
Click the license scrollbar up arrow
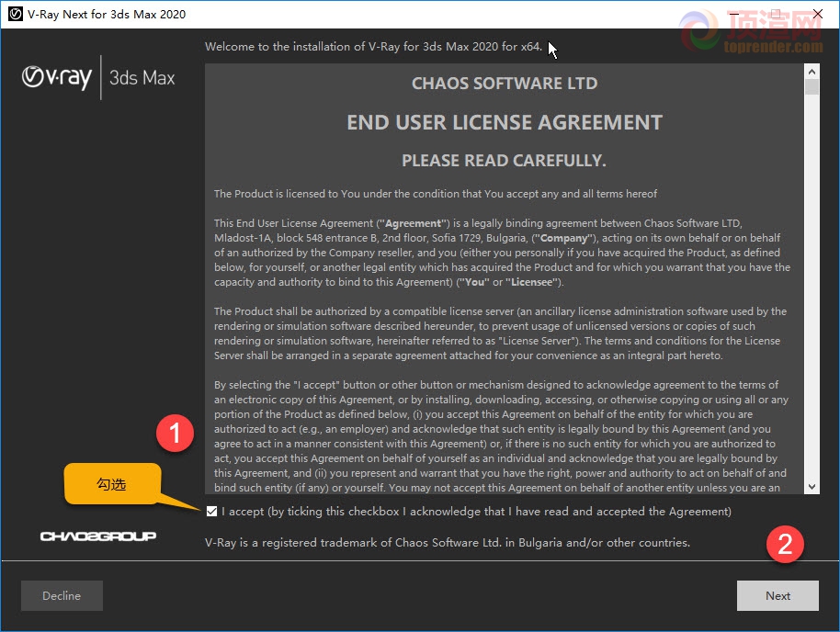[812, 72]
